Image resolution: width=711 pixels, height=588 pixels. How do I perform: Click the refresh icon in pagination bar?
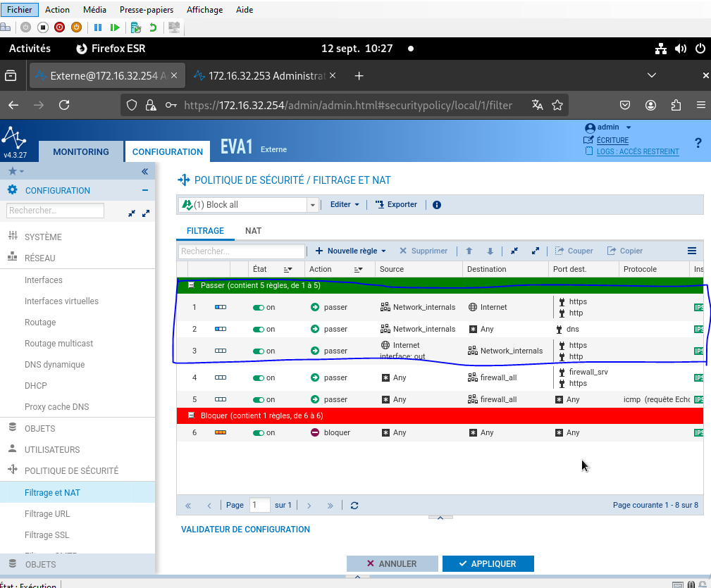point(354,506)
